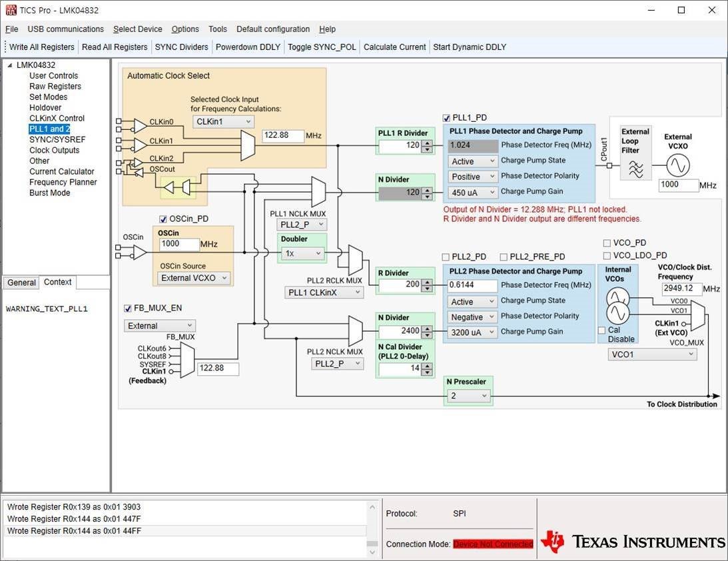
Task: Click the OSCin input buffer symbol
Action: click(140, 252)
